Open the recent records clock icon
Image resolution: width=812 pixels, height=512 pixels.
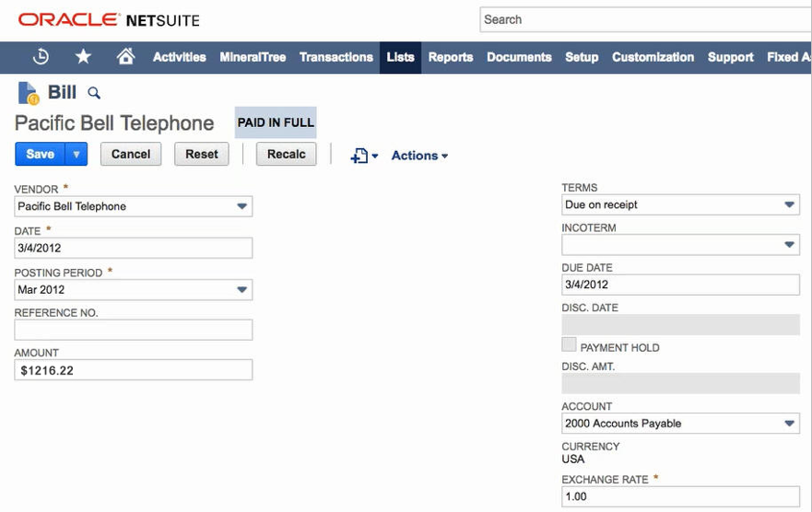pyautogui.click(x=41, y=56)
